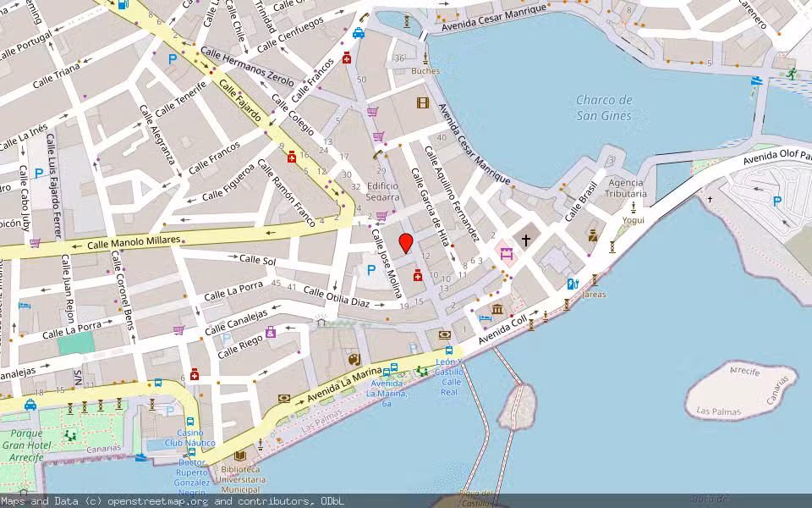Select the ferry icon near Parque Gran Hotel

pyautogui.click(x=141, y=458)
